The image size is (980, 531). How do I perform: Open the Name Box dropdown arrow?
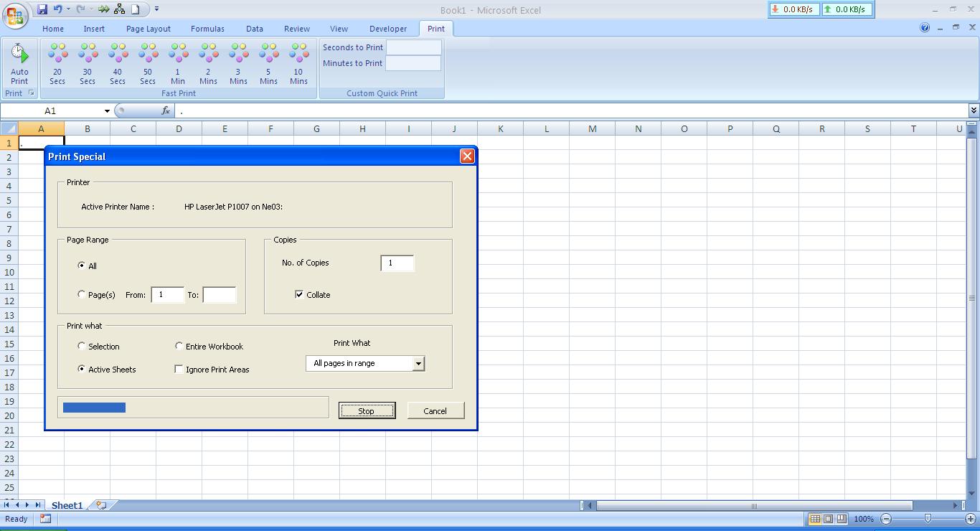(107, 111)
